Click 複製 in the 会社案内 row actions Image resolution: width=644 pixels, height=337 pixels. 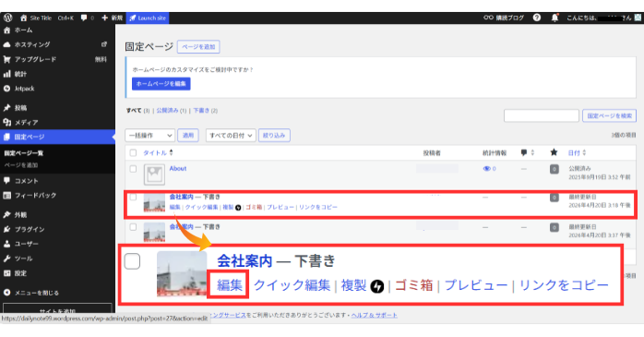coord(228,207)
